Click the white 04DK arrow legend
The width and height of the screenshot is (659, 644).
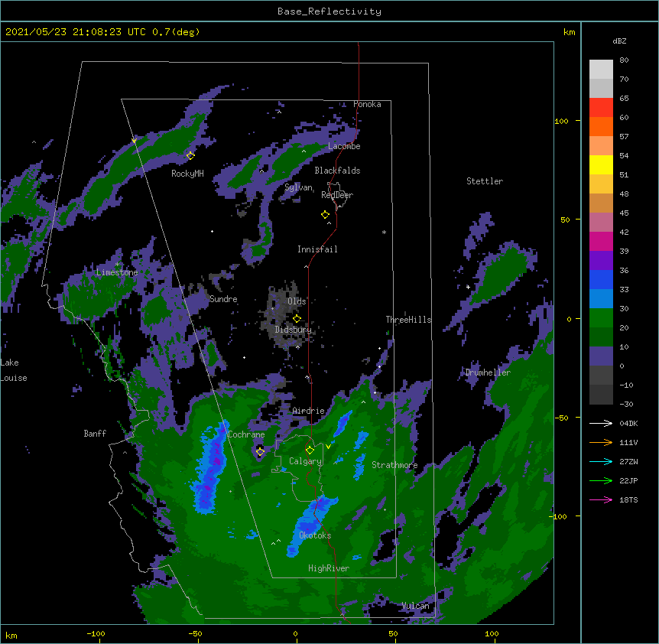click(x=601, y=423)
